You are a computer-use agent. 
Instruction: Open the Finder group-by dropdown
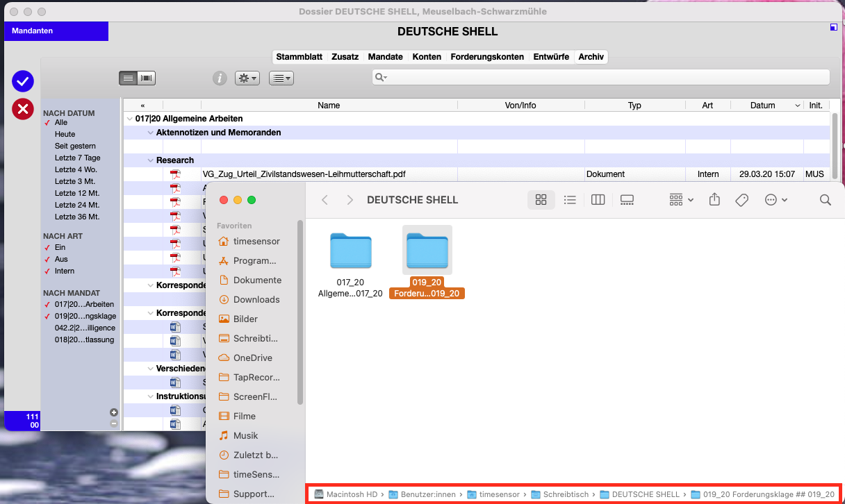click(x=681, y=200)
